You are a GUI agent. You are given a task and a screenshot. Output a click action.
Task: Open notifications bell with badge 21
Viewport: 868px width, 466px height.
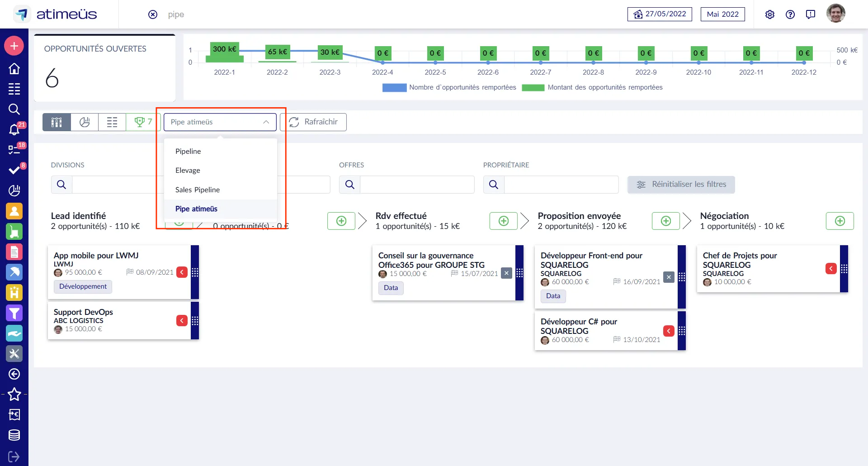tap(14, 130)
